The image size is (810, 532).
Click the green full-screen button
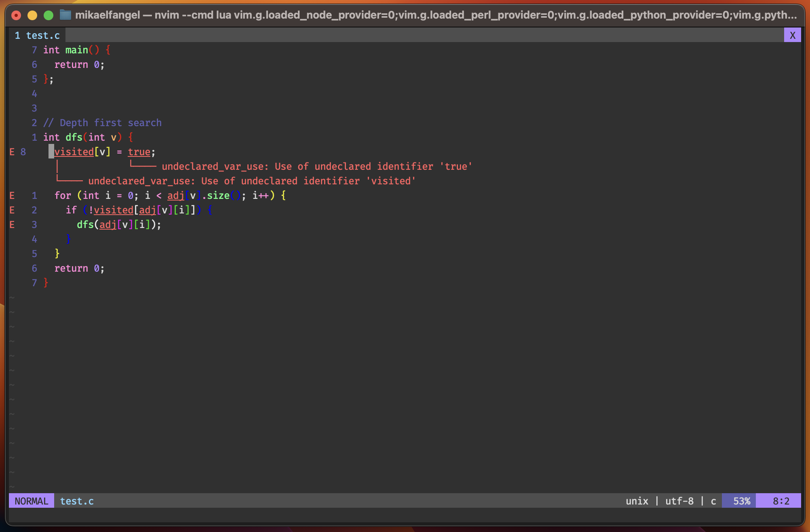(48, 15)
